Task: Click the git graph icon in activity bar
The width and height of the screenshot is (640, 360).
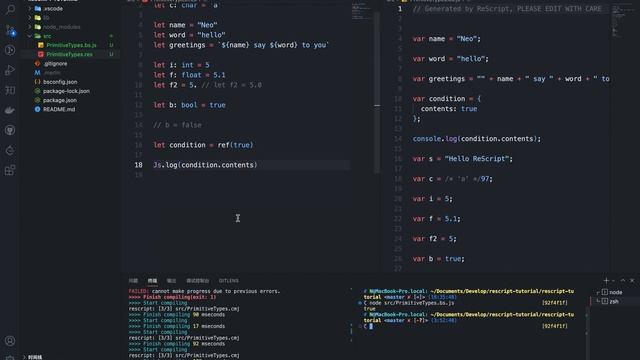Action: pos(10,50)
